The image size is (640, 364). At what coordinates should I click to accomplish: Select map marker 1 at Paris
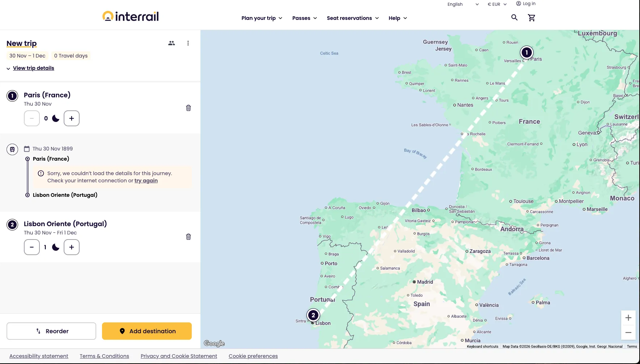click(x=527, y=52)
